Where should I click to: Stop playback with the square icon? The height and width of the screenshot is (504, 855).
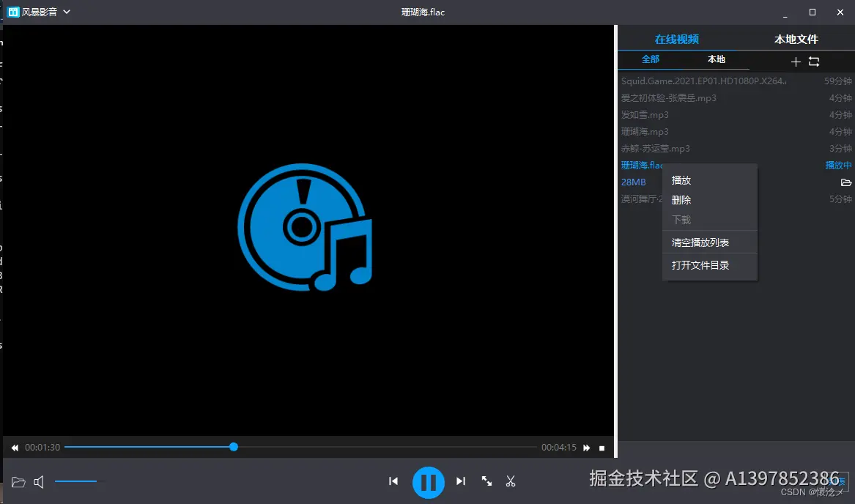[x=602, y=448]
